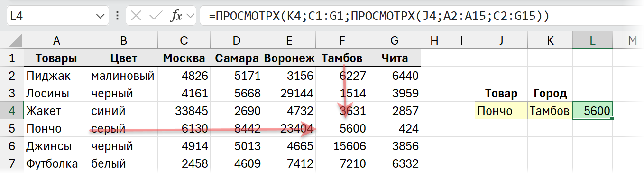The image size is (644, 173).
Task: Click the белый color cell
Action: tap(123, 164)
